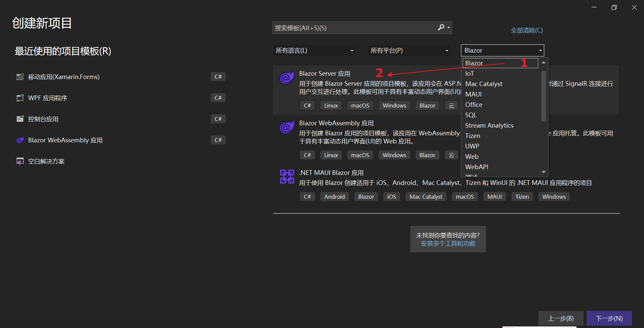Click the macOS tag under Blazor WebAssembly result

coord(360,155)
